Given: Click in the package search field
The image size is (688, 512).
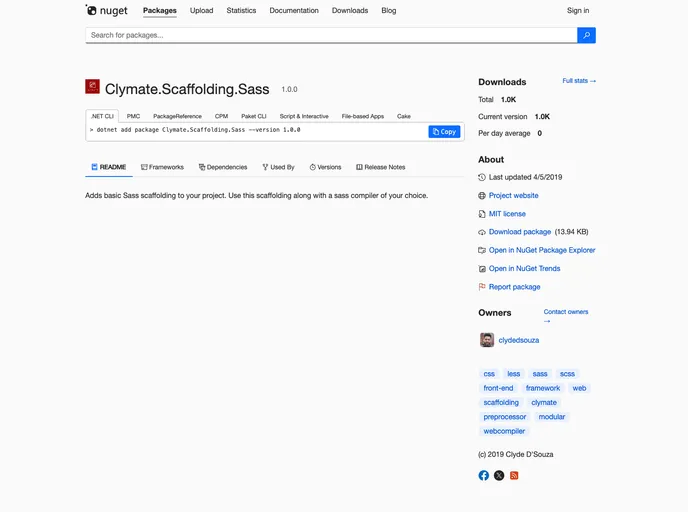Looking at the screenshot, I should (330, 35).
